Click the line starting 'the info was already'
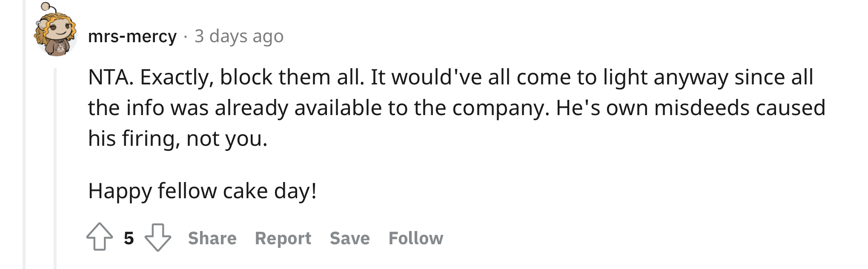Screen dimensions: 868x269 pos(457,107)
